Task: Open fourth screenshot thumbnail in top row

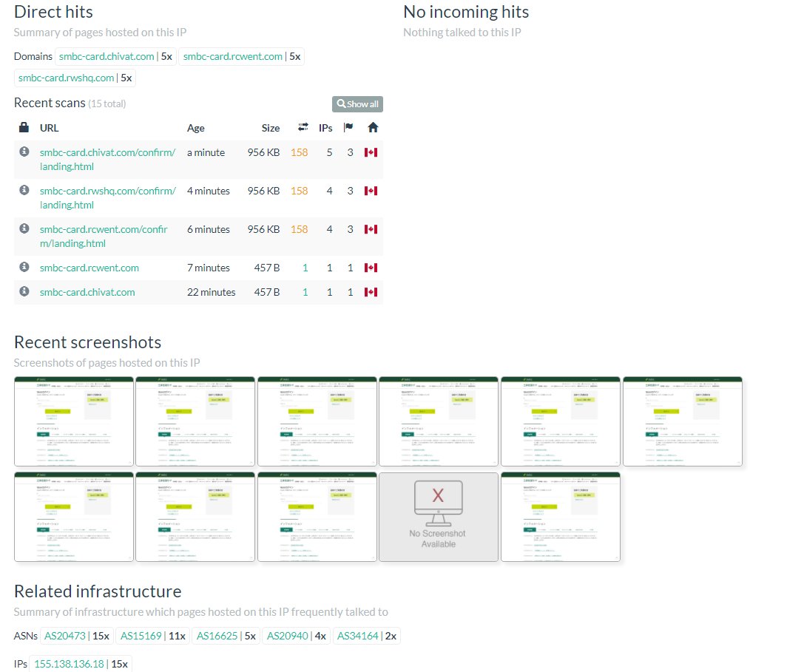Action: (439, 421)
